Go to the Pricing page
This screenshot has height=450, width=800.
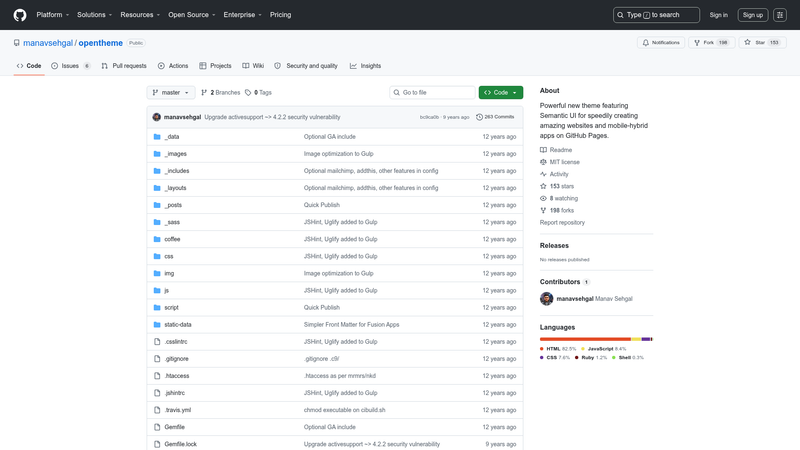[281, 15]
